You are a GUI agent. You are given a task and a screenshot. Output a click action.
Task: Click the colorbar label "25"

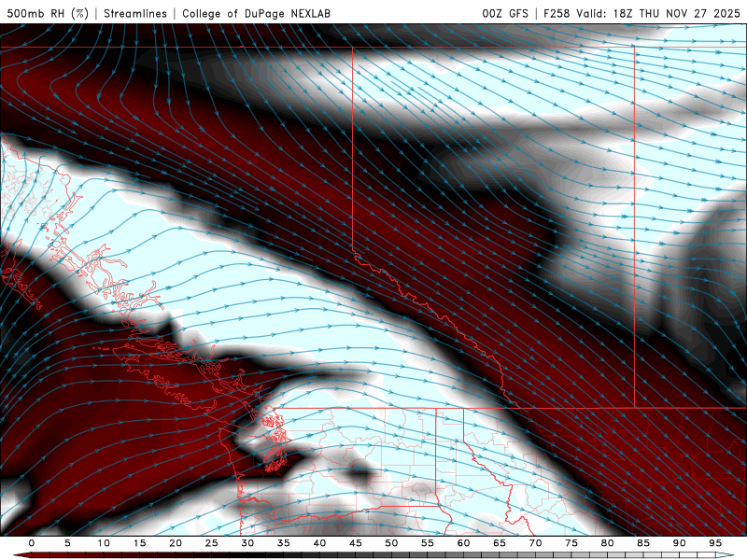click(212, 543)
